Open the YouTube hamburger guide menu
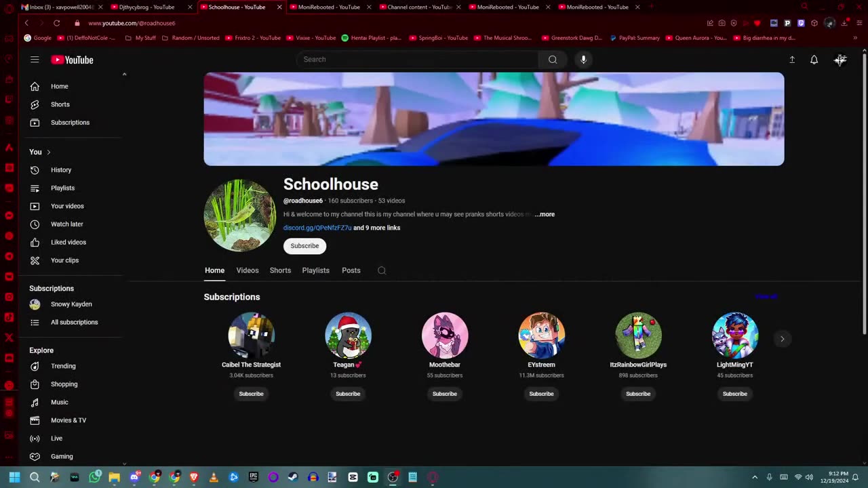This screenshot has width=868, height=488. pyautogui.click(x=35, y=60)
